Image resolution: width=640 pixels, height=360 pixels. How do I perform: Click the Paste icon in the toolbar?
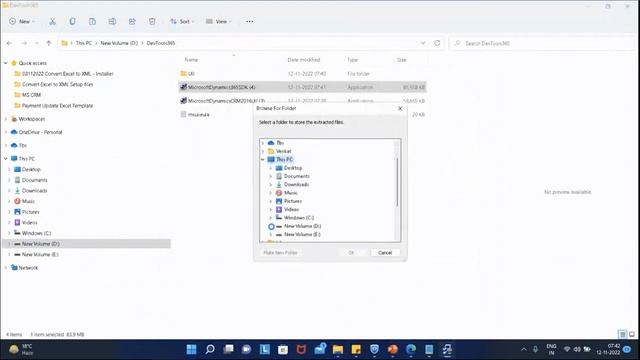pos(92,21)
